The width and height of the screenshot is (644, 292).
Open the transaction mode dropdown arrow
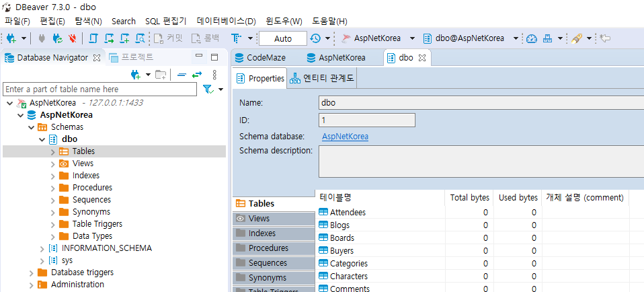pyautogui.click(x=250, y=38)
